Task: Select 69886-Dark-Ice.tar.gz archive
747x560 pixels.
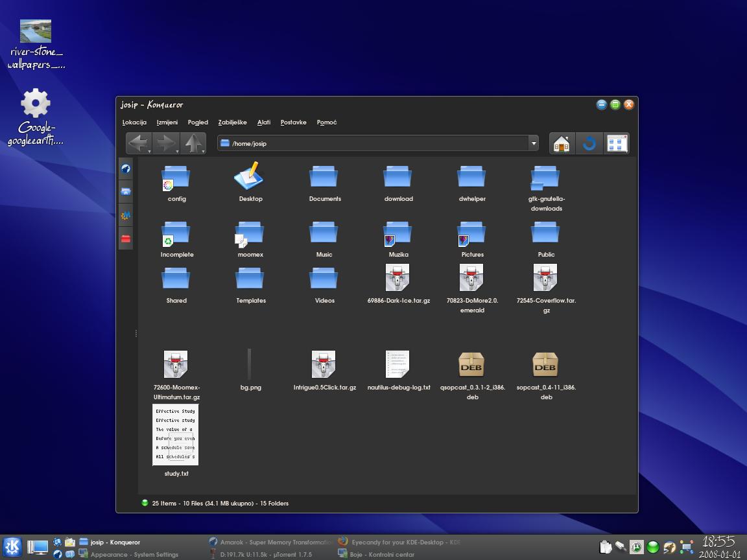Action: [398, 284]
